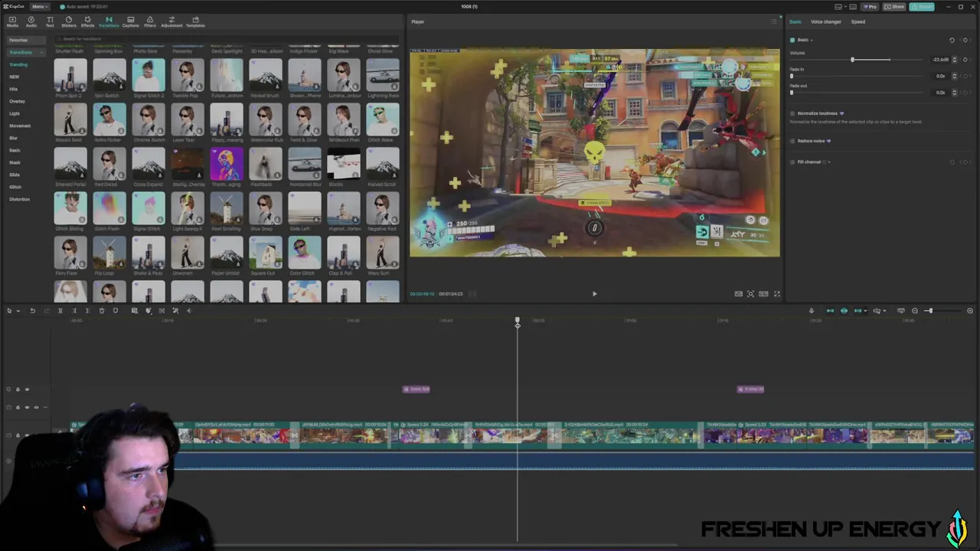Screen dimensions: 980x551
Task: Click the Share button
Action: pyautogui.click(x=894, y=7)
